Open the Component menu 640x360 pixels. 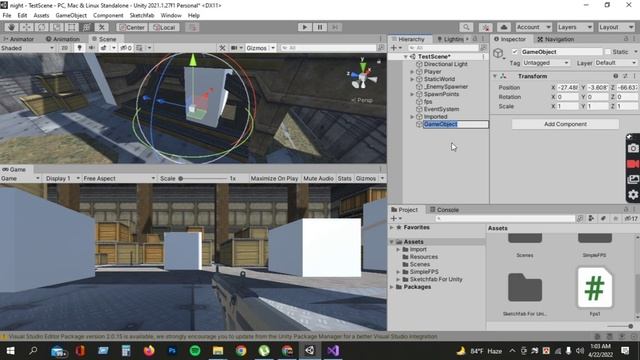point(108,16)
